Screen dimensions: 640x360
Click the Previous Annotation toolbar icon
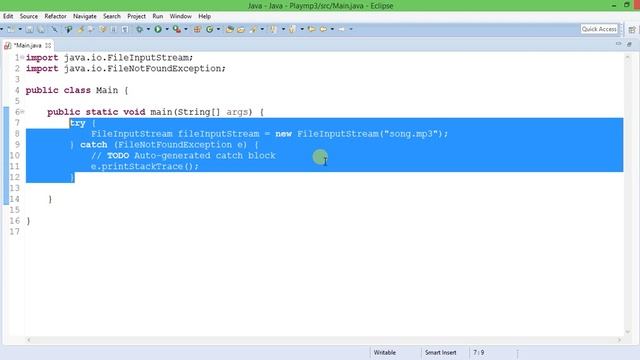292,29
